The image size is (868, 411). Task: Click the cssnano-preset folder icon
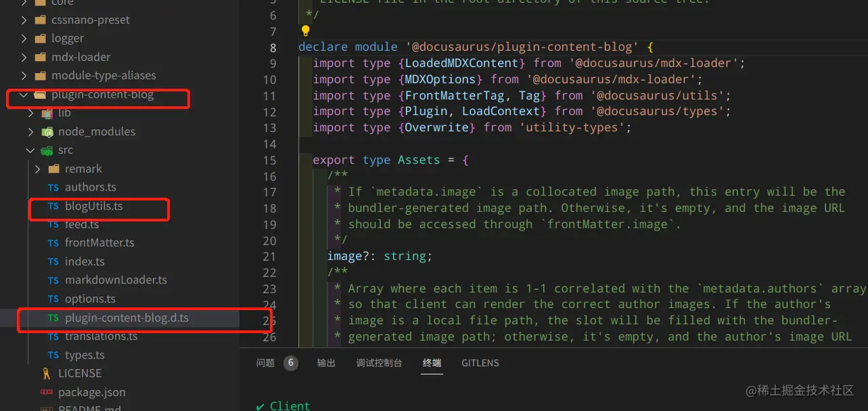40,20
